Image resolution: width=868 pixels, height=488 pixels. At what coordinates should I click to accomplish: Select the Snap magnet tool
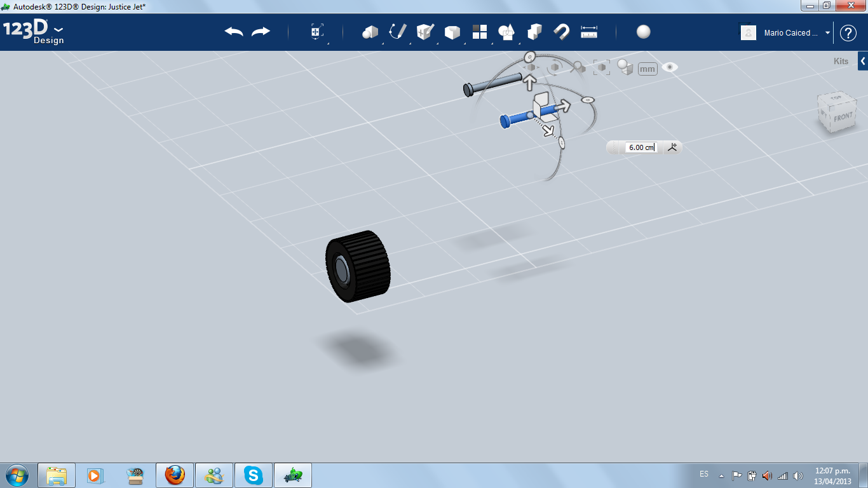(x=562, y=32)
